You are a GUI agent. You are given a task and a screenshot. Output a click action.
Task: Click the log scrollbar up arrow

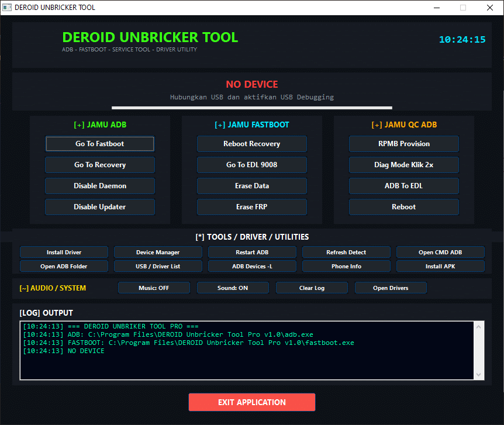click(x=479, y=327)
